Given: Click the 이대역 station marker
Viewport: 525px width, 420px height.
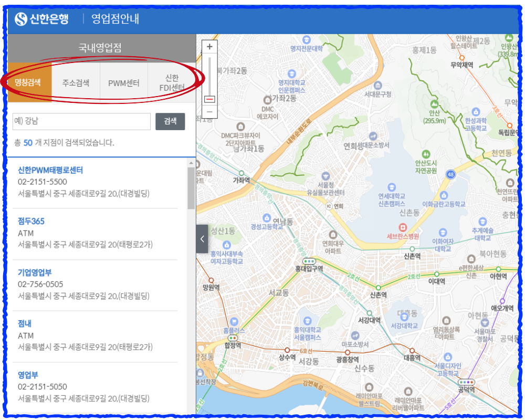Looking at the screenshot, I should (437, 274).
